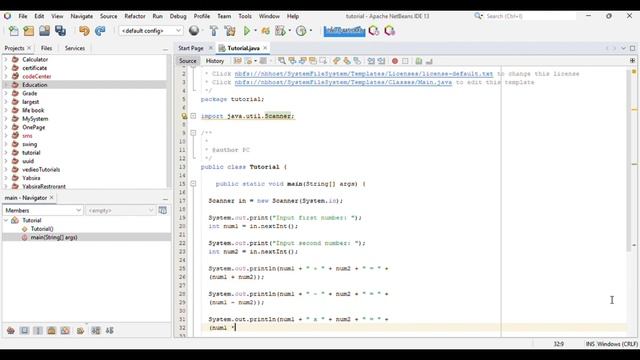640x360 pixels.
Task: Expand the tutorial project node
Action: [x=6, y=153]
